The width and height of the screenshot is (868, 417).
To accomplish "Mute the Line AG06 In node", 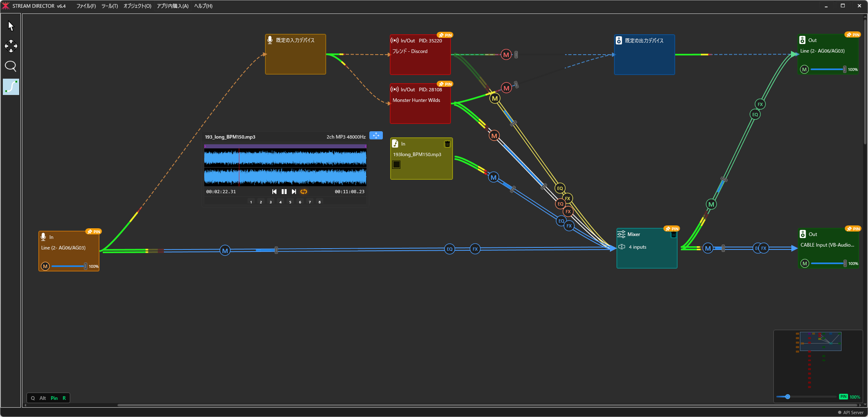I will tap(45, 266).
